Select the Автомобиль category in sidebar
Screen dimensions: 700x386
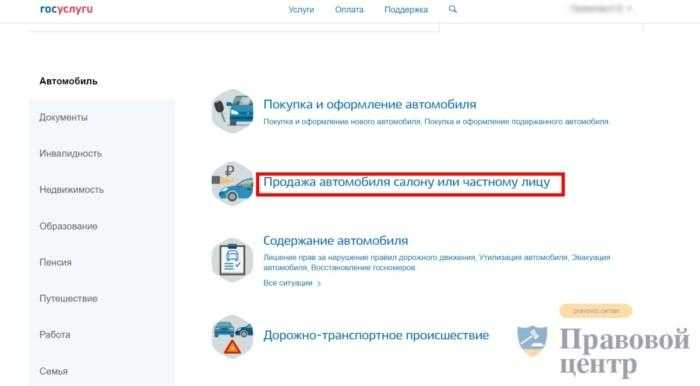coord(68,81)
